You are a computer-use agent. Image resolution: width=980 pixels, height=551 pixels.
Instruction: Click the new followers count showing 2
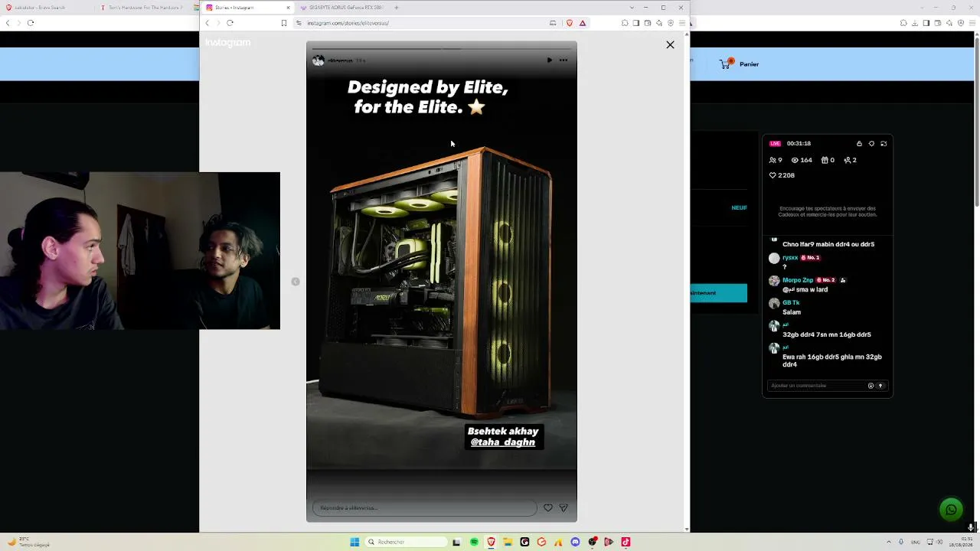850,160
